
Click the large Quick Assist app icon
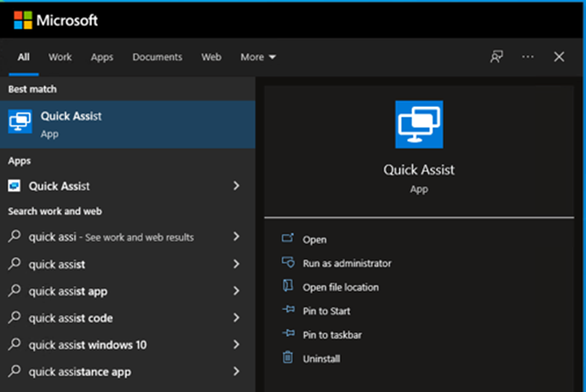click(419, 124)
